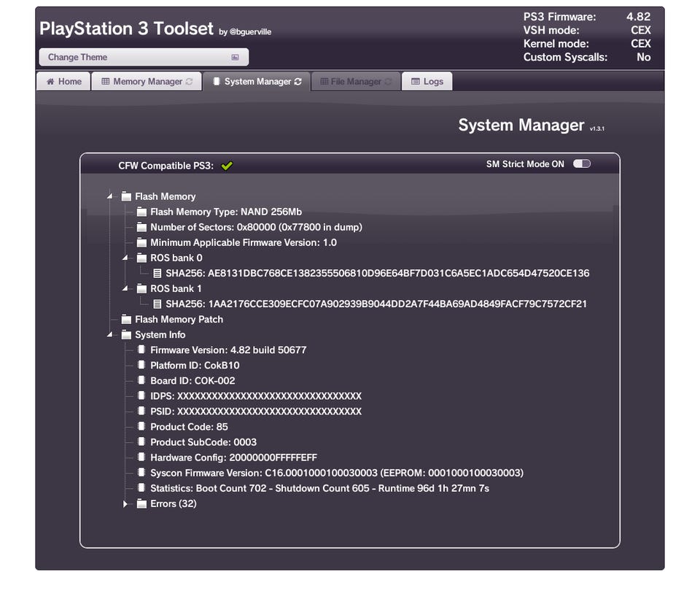The image size is (700, 594).
Task: Collapse the Flash Memory tree node
Action: click(x=110, y=196)
